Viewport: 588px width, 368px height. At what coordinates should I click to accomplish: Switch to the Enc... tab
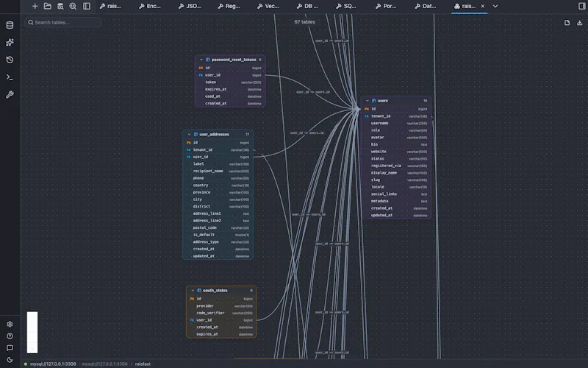click(x=150, y=6)
